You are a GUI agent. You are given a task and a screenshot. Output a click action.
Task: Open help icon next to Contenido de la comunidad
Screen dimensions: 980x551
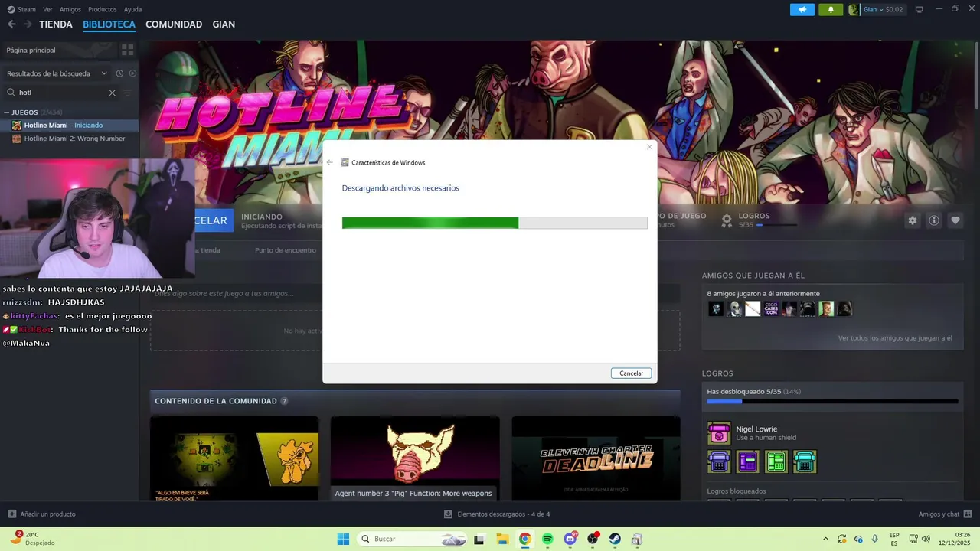tap(284, 401)
